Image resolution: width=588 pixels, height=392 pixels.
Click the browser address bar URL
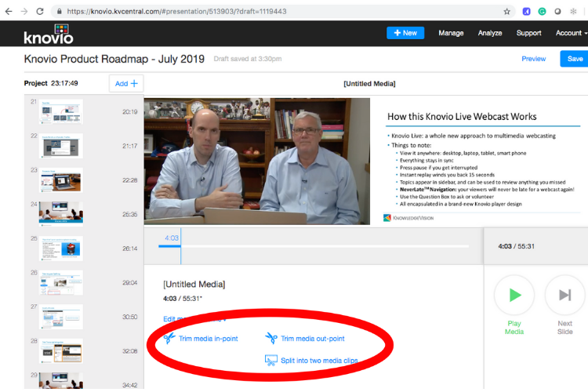point(176,11)
